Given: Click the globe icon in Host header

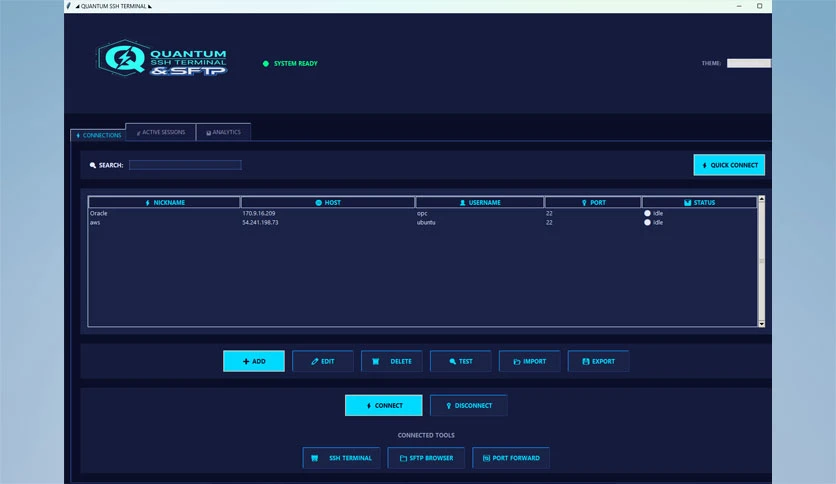Looking at the screenshot, I should [x=318, y=203].
